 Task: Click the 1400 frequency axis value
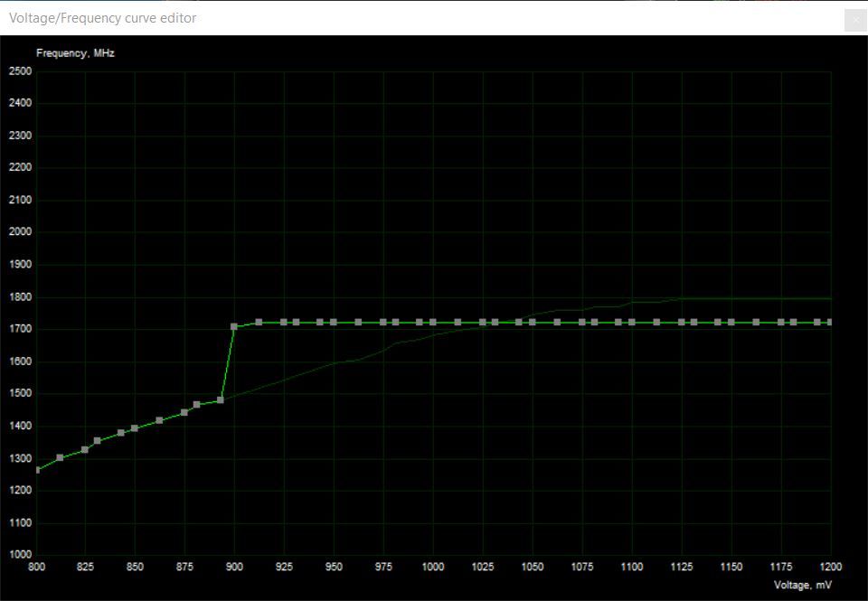(21, 427)
